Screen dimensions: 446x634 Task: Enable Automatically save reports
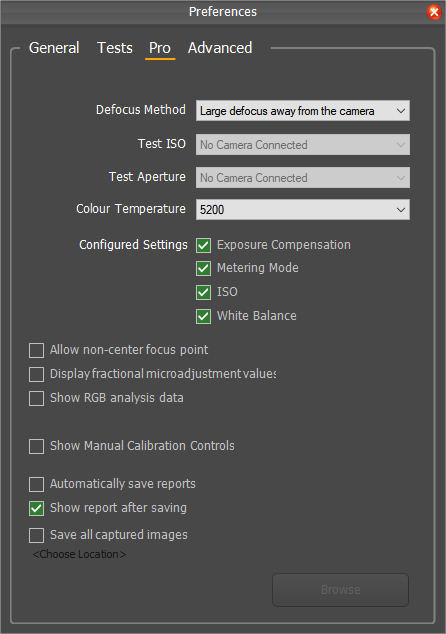[36, 484]
